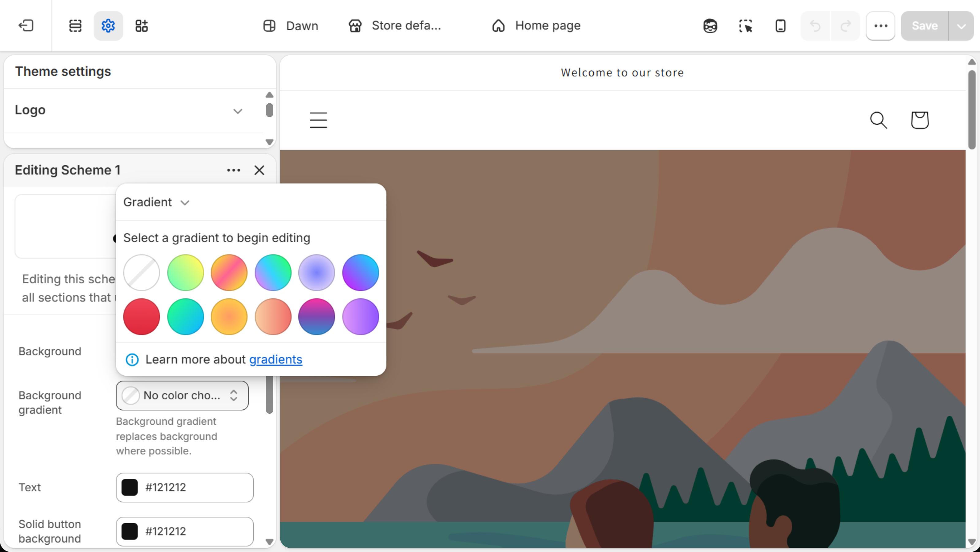980x552 pixels.
Task: Pick the green-yellow gradient swatch
Action: (185, 272)
